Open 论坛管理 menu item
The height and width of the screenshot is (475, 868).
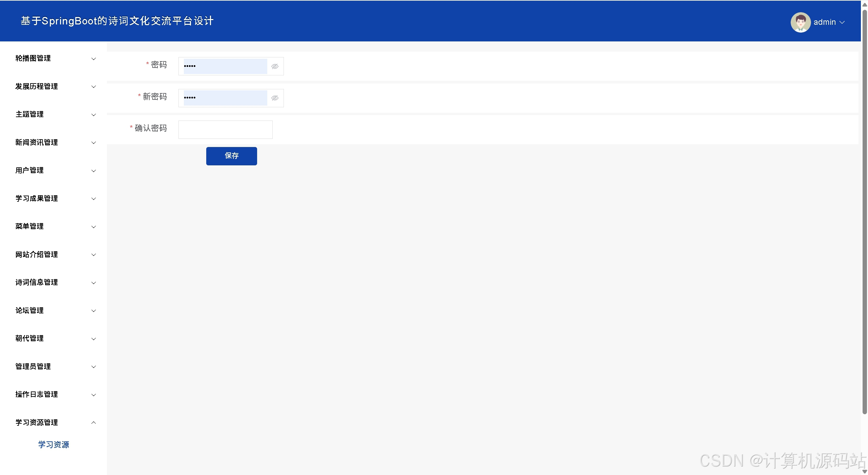[30, 311]
